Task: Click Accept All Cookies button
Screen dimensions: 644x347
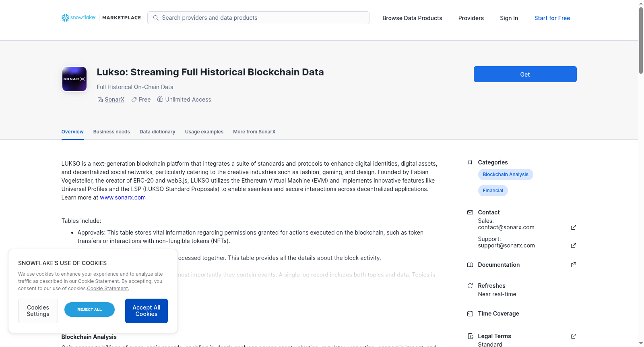Action: (x=147, y=311)
